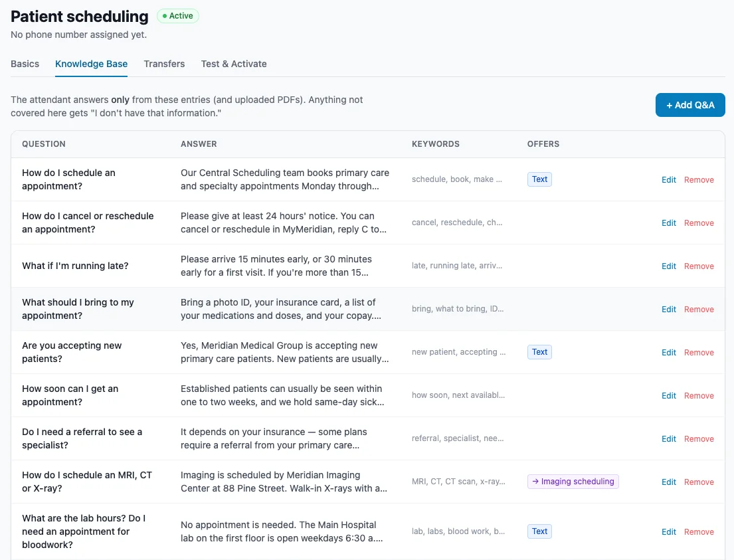Click the QUESTION column header

pos(44,144)
